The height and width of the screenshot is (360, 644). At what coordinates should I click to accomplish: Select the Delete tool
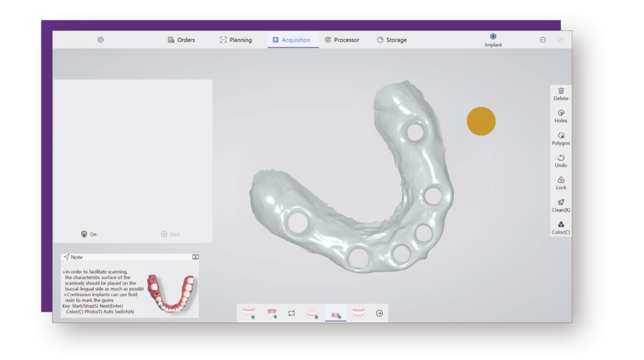tap(560, 94)
